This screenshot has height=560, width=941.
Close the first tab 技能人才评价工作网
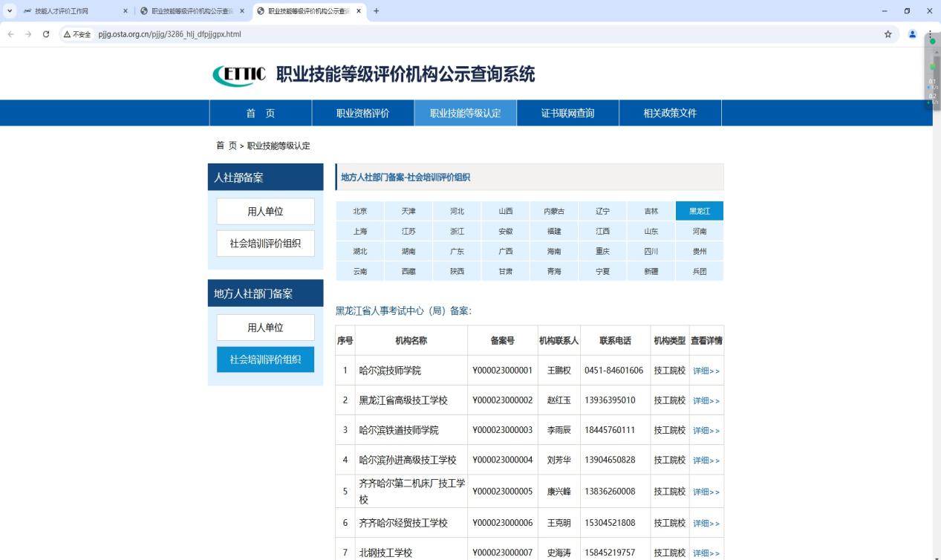coord(125,11)
